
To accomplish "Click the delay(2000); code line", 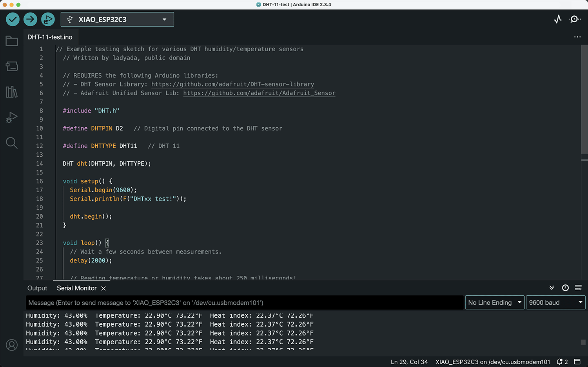I will coord(91,260).
